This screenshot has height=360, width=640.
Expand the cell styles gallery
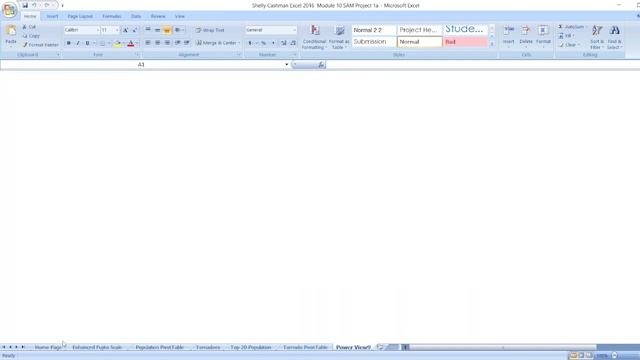[492, 44]
